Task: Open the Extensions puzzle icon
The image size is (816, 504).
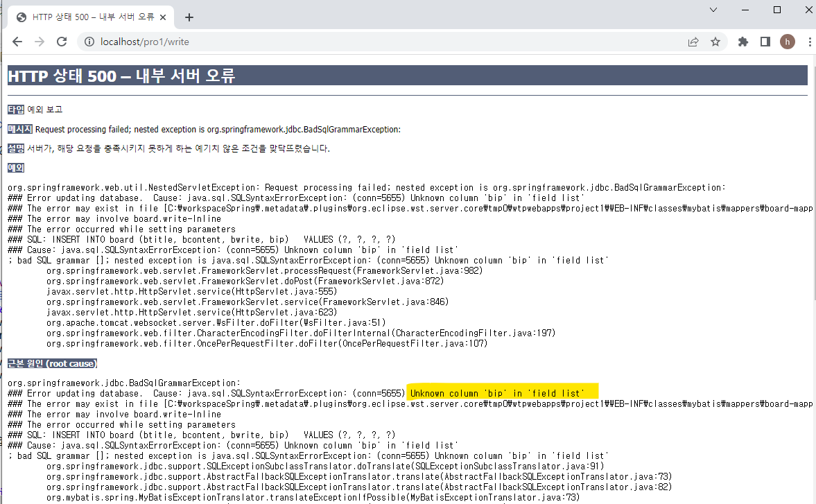Action: 743,42
